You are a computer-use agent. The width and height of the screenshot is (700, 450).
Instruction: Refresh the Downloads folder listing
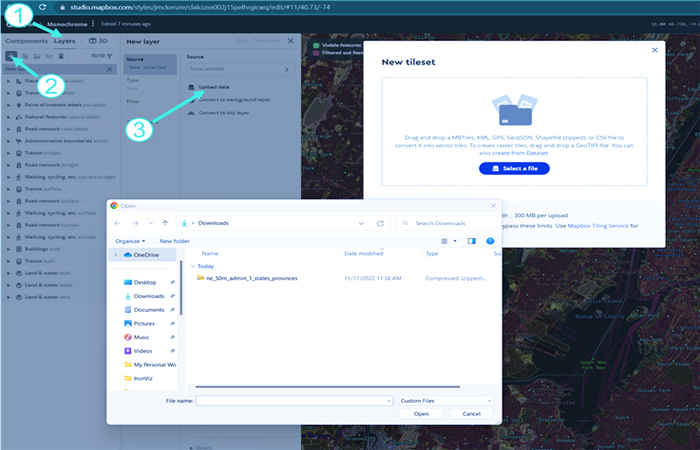coord(380,223)
